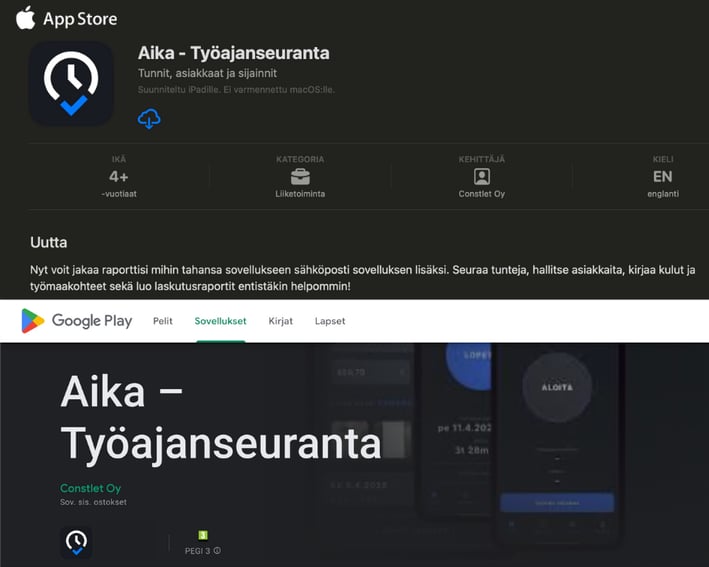709x567 pixels.
Task: Click "Suunniteltu iPadille" notice text
Action: tap(236, 90)
